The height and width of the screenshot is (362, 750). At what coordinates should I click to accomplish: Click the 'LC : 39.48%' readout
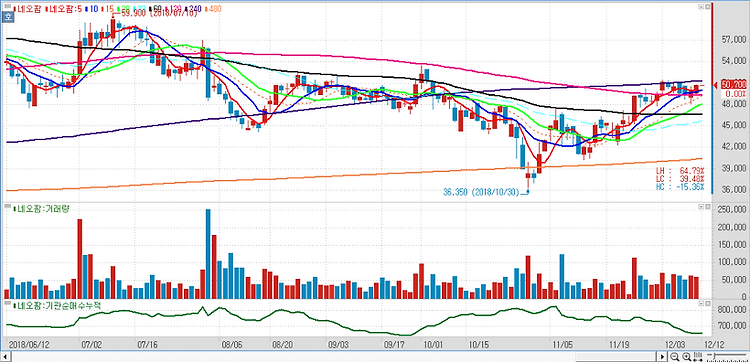(680, 179)
